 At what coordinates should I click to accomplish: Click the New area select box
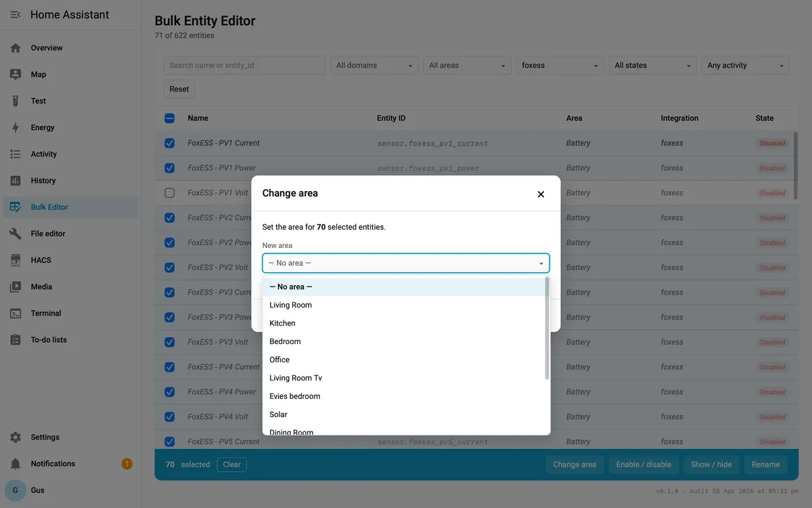point(406,263)
